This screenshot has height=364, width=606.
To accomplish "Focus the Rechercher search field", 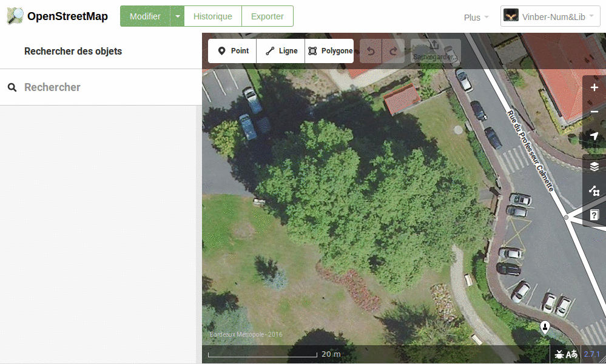I will pos(101,87).
